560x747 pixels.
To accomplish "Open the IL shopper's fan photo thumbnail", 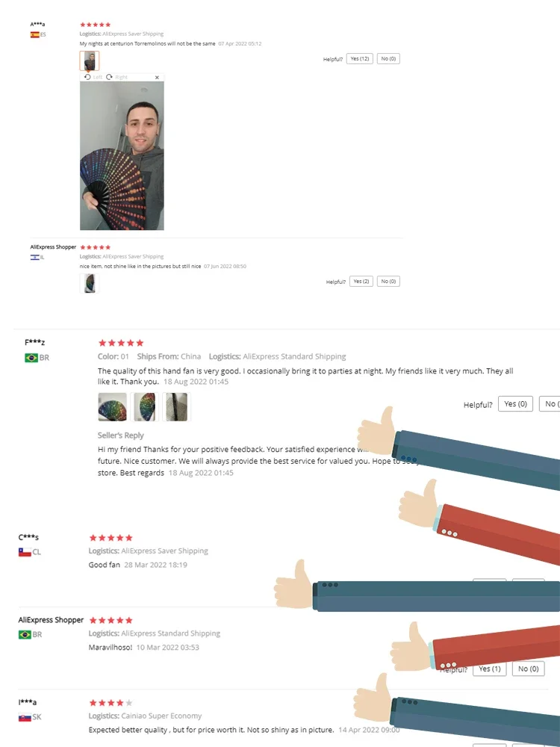I will [89, 283].
